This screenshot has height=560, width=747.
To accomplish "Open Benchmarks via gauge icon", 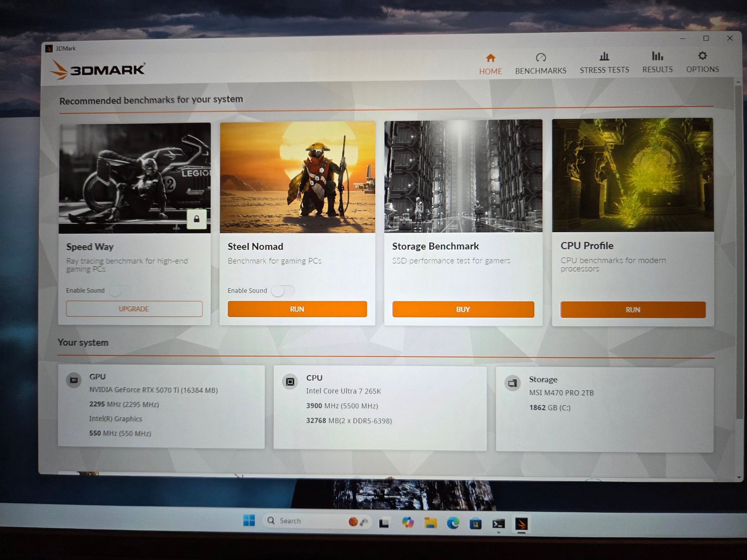I will click(541, 57).
